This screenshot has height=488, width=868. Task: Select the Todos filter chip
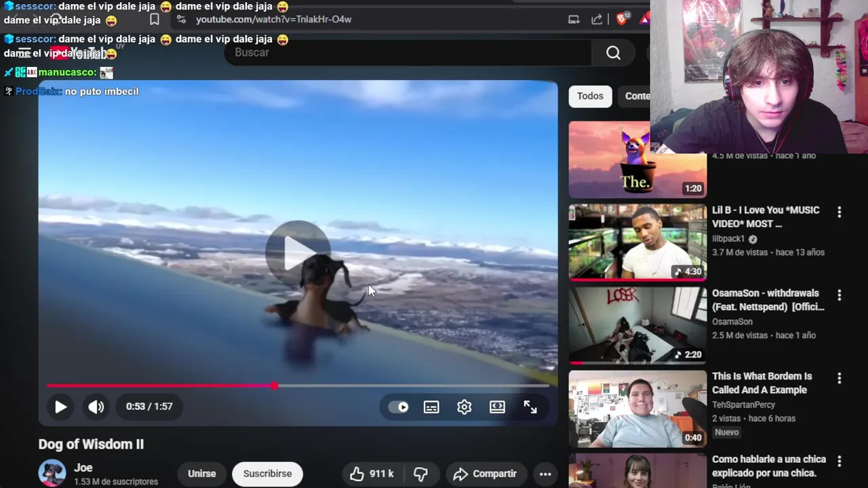click(x=590, y=96)
